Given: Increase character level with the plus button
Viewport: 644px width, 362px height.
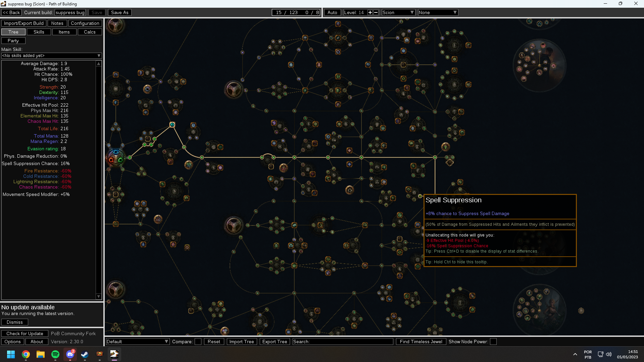Looking at the screenshot, I should point(370,12).
